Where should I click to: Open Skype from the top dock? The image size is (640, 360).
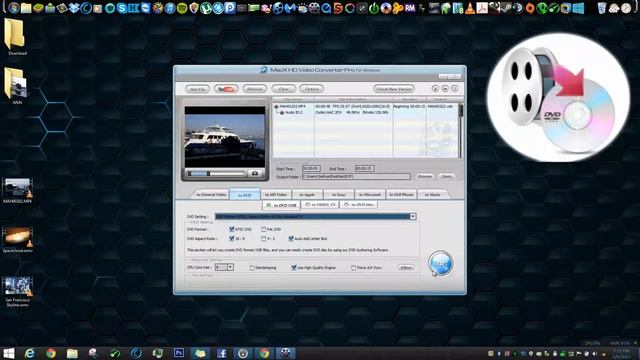tap(122, 8)
